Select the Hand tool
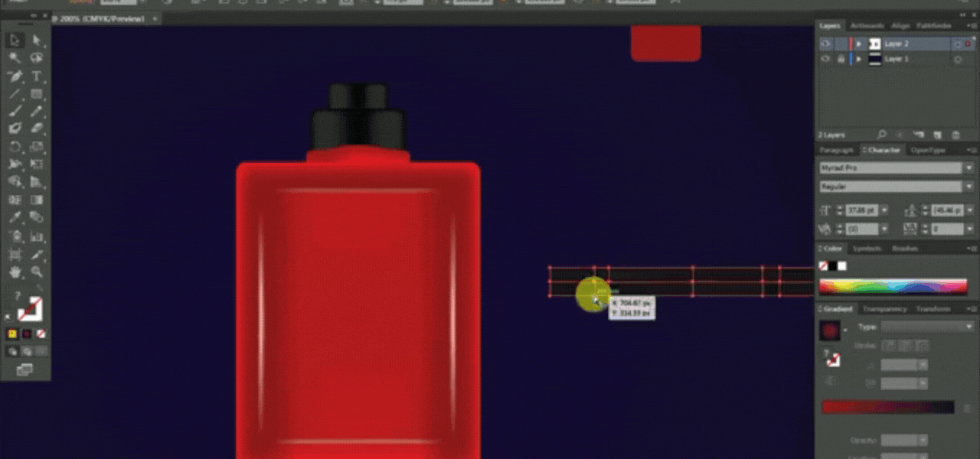The height and width of the screenshot is (459, 980). coord(15,272)
